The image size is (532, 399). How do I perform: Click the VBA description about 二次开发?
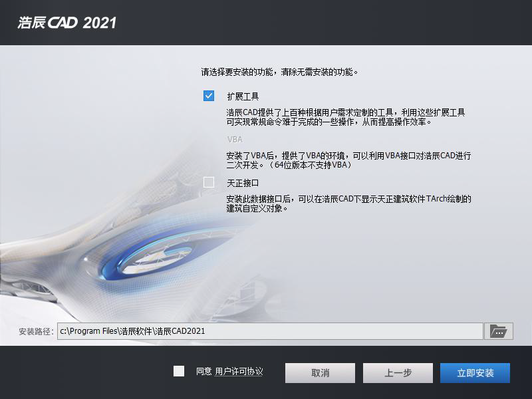(348, 160)
